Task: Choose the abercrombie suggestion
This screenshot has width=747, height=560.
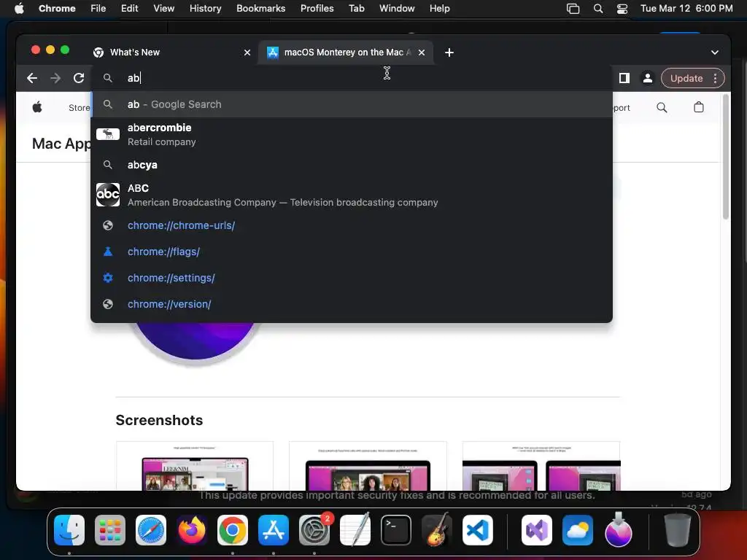Action: tap(352, 134)
